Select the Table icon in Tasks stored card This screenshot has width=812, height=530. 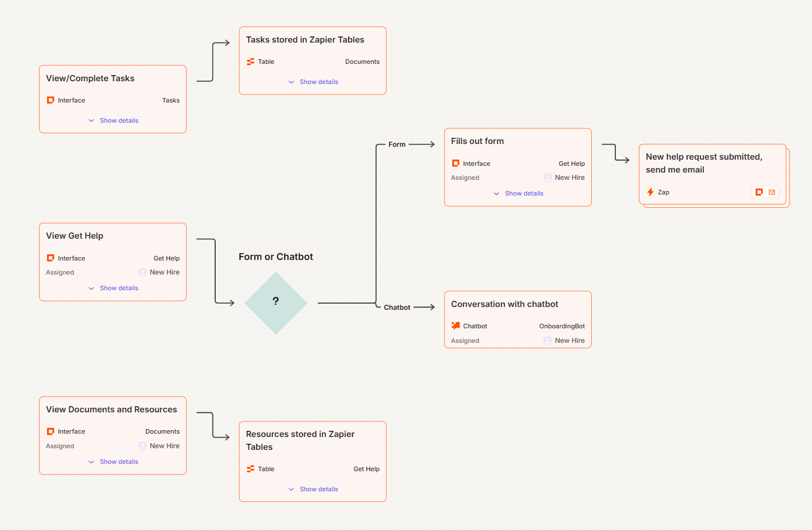tap(250, 62)
